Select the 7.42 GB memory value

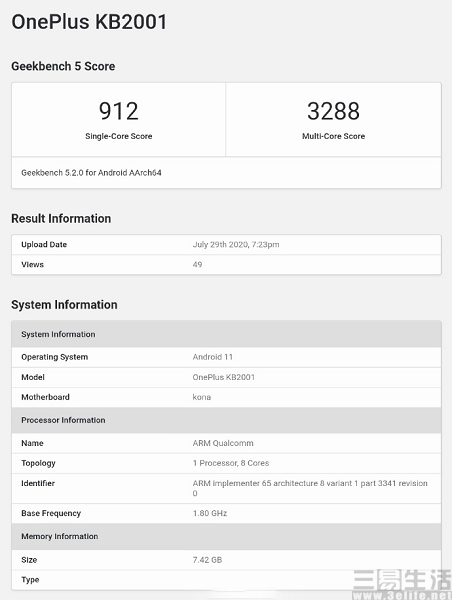[x=207, y=560]
